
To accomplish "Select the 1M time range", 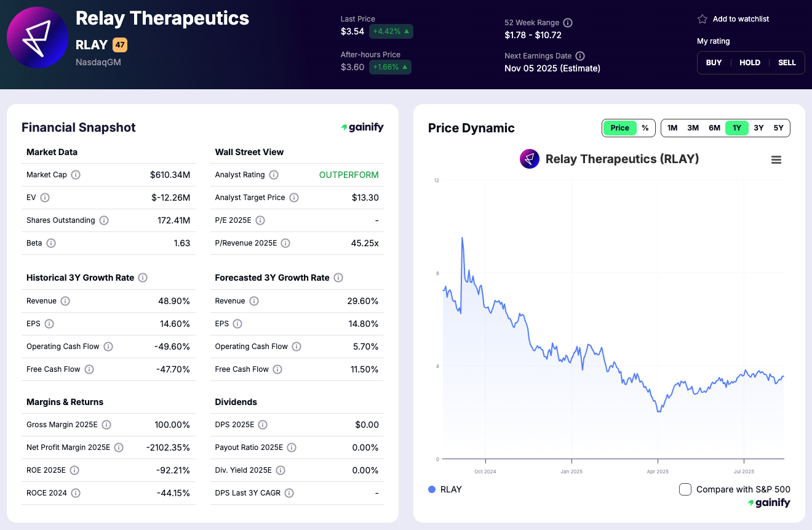I will (x=672, y=128).
